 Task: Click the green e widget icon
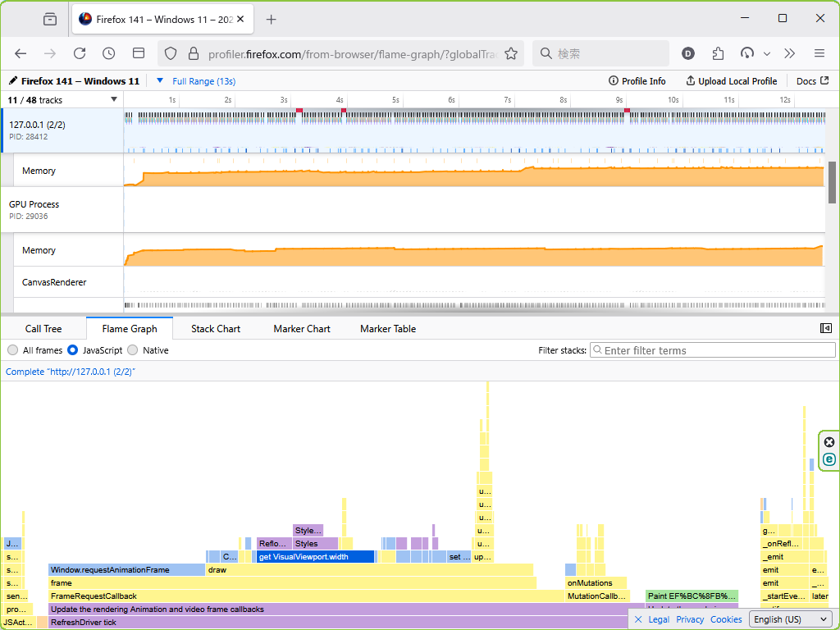coord(829,459)
